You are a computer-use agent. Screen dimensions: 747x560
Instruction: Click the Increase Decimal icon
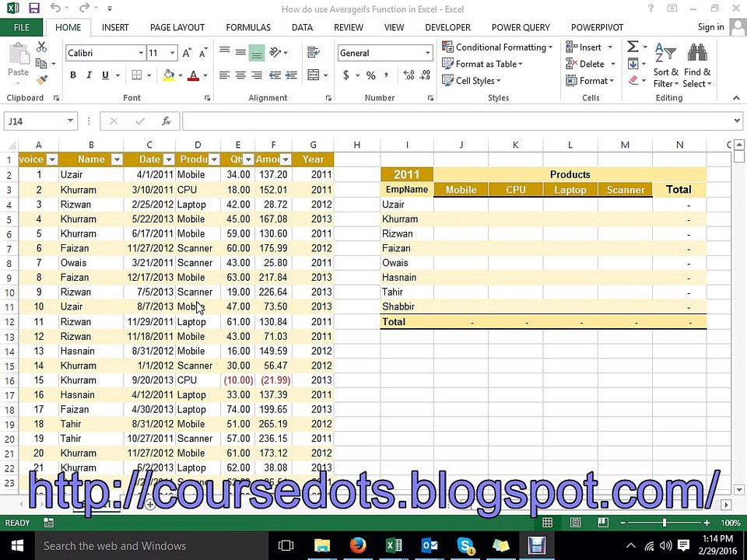409,75
